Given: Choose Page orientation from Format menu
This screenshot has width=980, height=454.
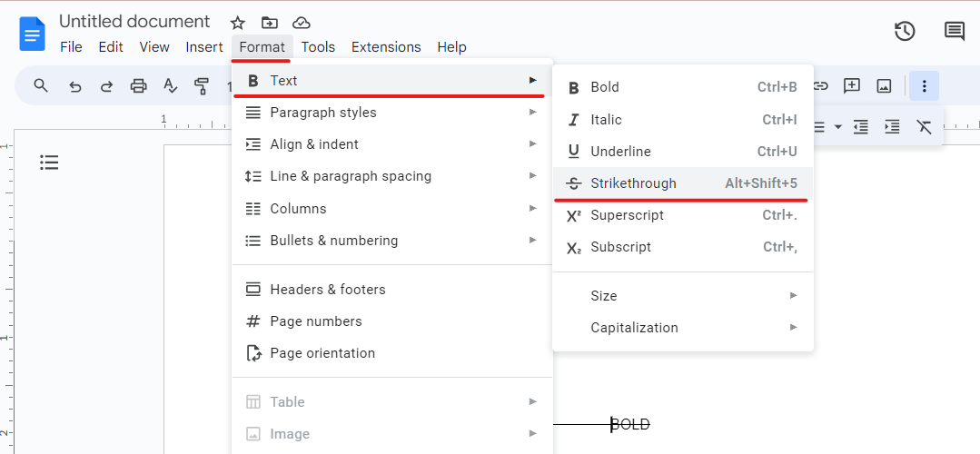Looking at the screenshot, I should click(322, 353).
